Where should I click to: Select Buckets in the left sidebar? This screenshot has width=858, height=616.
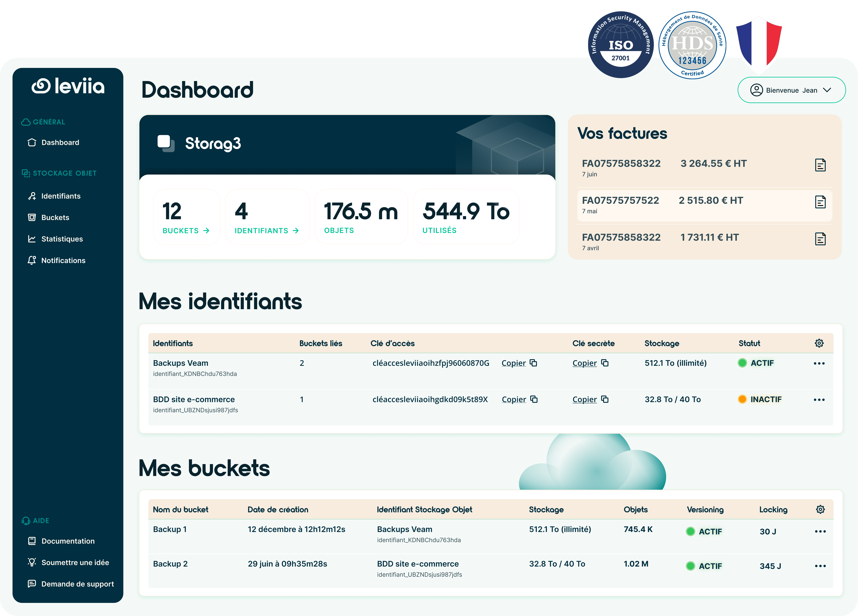pyautogui.click(x=55, y=217)
